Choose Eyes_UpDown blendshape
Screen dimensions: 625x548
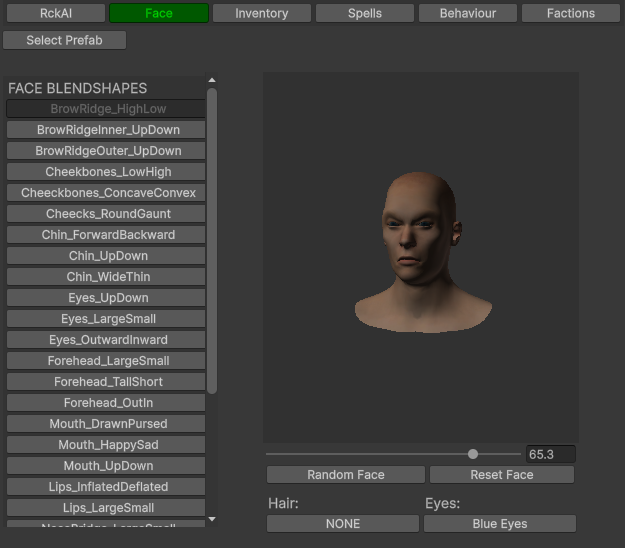click(106, 298)
